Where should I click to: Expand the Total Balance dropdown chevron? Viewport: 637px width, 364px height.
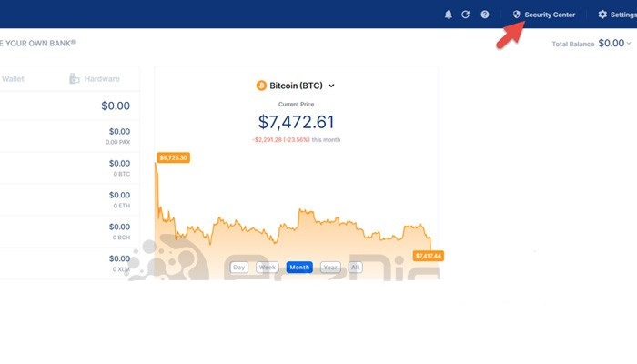[629, 43]
